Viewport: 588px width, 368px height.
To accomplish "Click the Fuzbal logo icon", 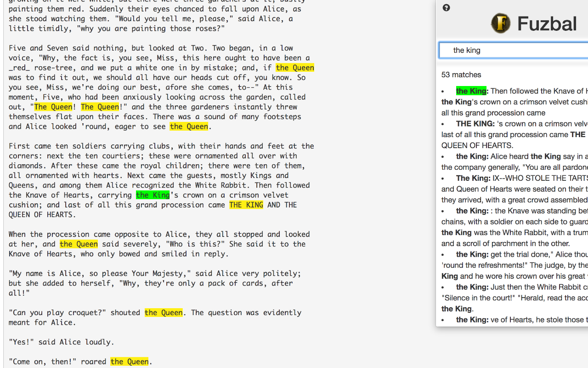I will pyautogui.click(x=501, y=23).
